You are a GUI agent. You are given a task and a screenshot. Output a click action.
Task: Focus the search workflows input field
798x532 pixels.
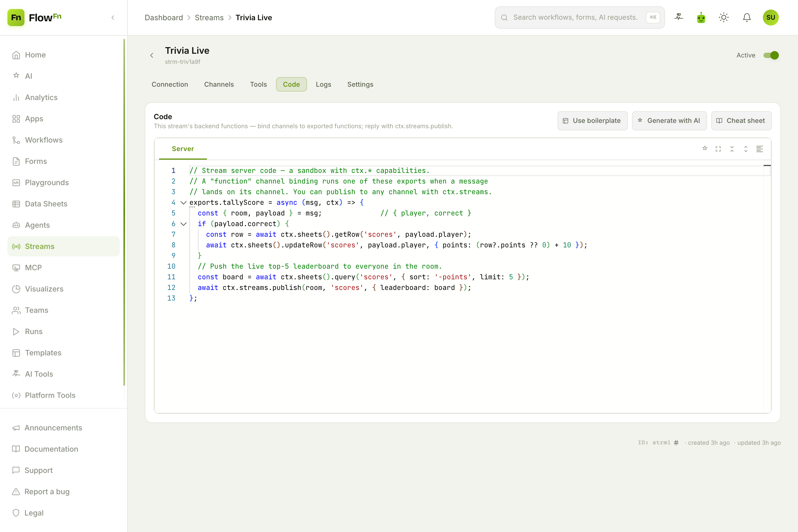(580, 17)
